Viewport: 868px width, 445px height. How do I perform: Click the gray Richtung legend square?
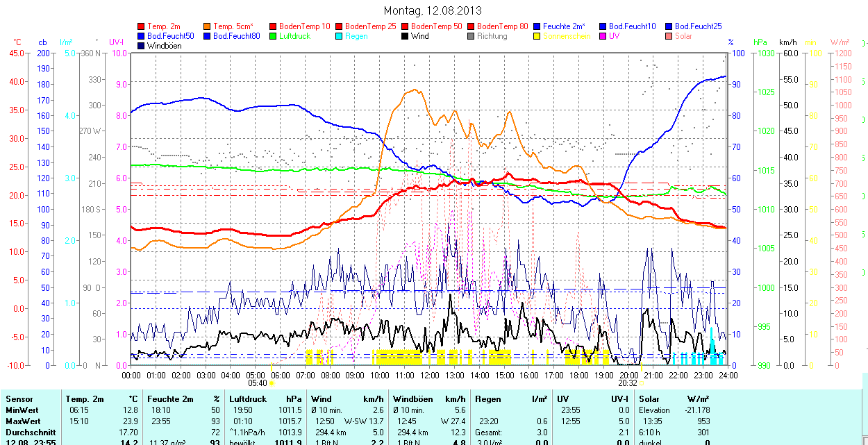click(x=471, y=36)
